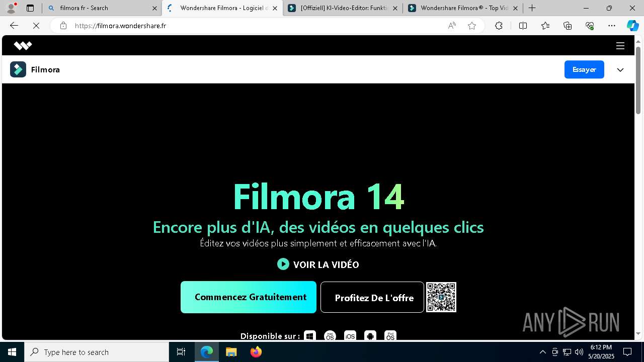Screen dimensions: 644x362
Task: Toggle the Read aloud icon
Action: click(452, 26)
